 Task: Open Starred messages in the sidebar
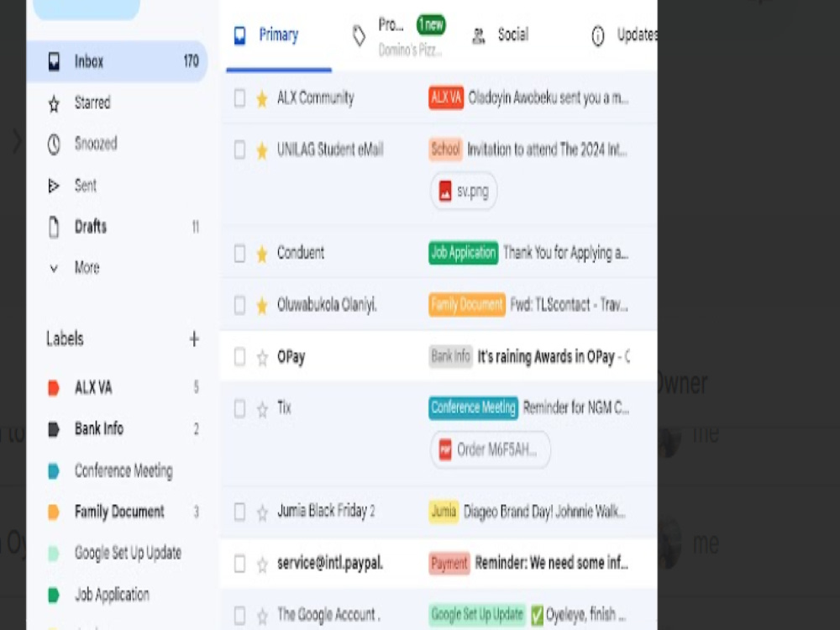pos(117,102)
